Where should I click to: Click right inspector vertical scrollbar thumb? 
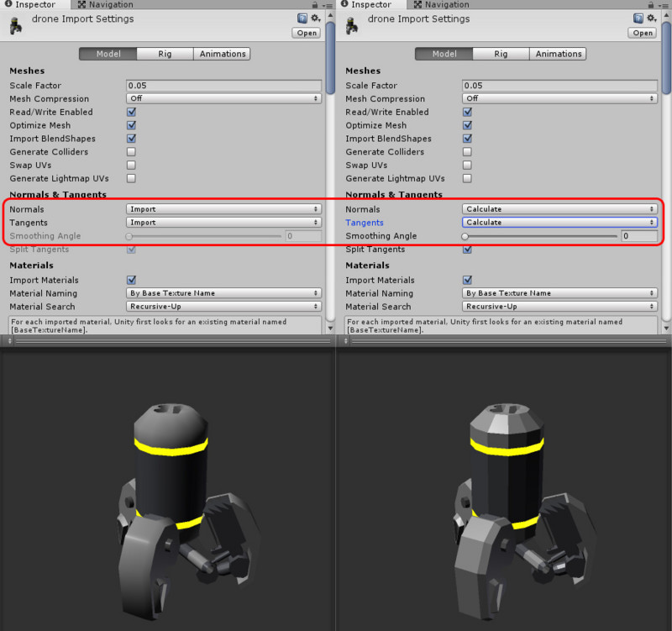tap(666, 57)
